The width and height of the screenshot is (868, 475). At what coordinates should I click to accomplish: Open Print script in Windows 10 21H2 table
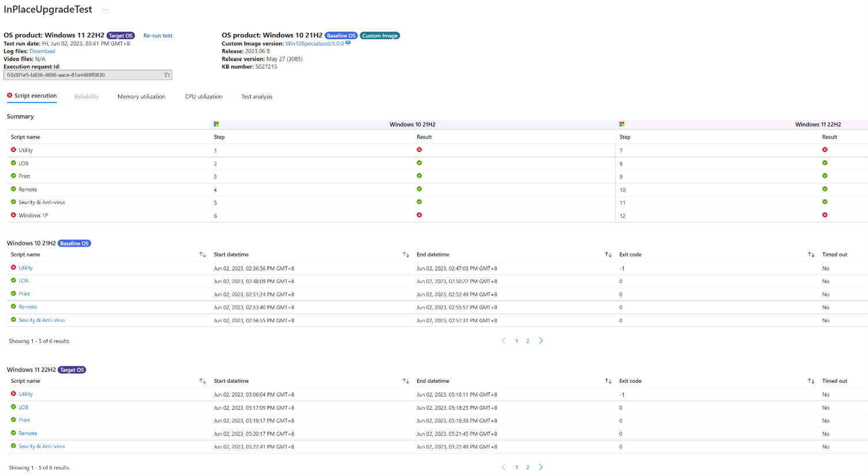tap(24, 294)
